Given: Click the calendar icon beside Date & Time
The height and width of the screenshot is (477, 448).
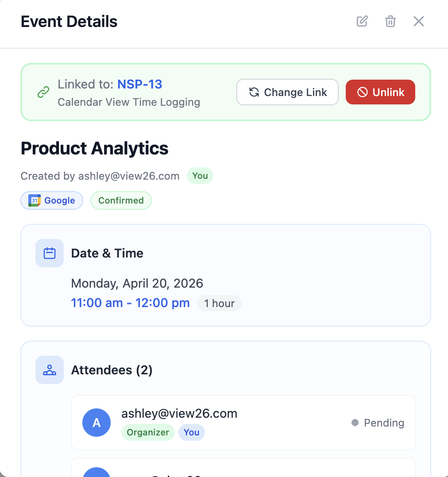Looking at the screenshot, I should tap(50, 253).
